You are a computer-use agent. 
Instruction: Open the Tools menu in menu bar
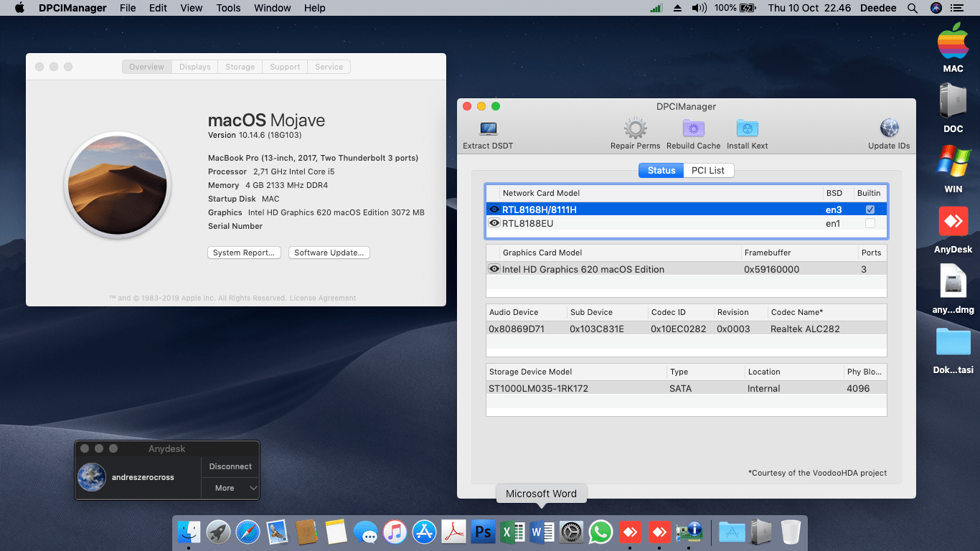click(228, 8)
